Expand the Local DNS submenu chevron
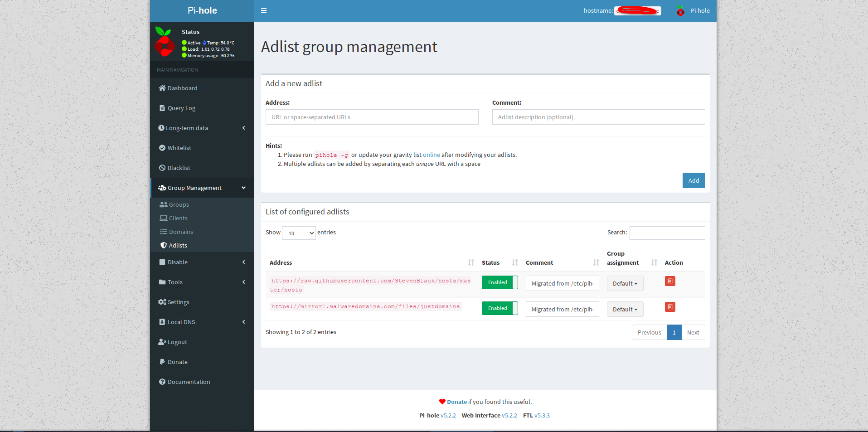Viewport: 868px width, 432px height. click(x=244, y=322)
